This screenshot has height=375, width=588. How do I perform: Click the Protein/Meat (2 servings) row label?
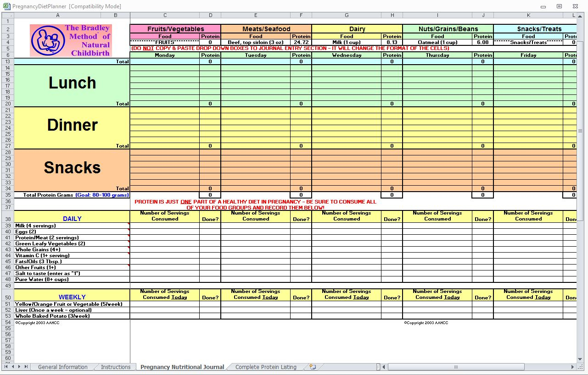(x=47, y=237)
